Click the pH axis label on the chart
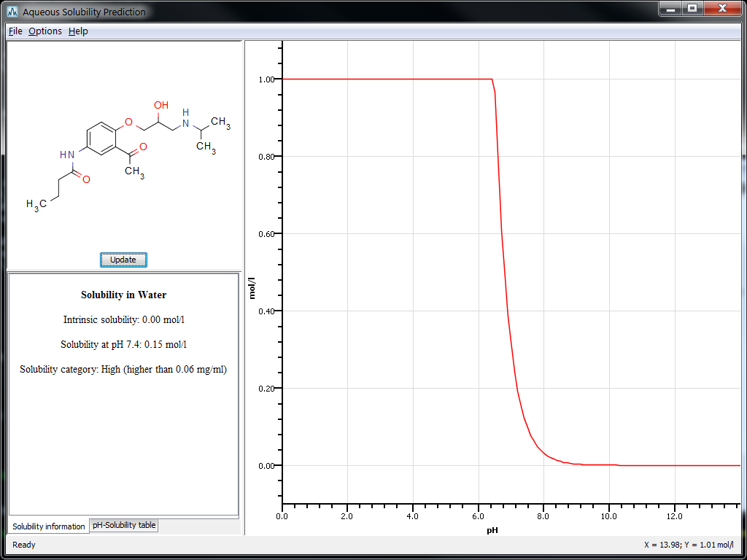This screenshot has height=560, width=747. (x=492, y=531)
